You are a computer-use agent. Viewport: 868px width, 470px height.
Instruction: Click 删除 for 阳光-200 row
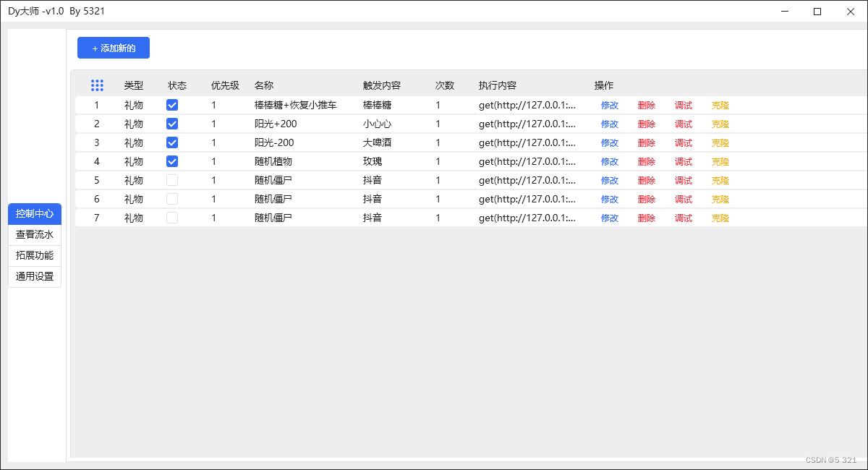(x=647, y=143)
